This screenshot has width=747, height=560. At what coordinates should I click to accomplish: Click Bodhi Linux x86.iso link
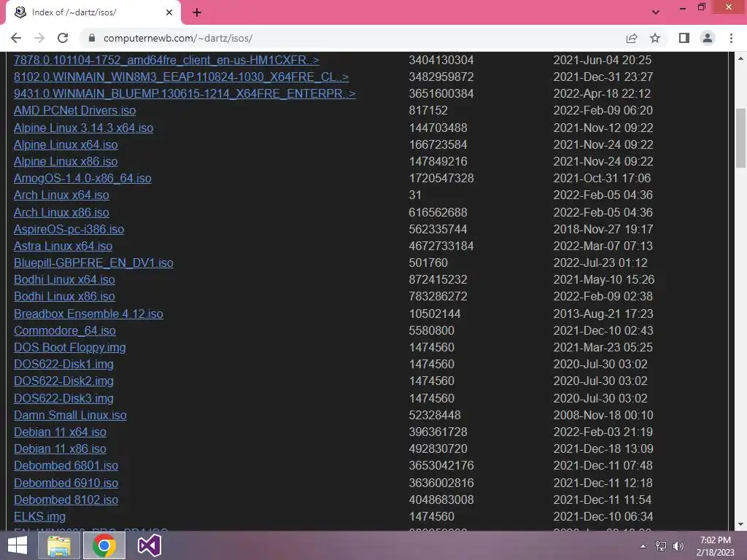pos(64,296)
